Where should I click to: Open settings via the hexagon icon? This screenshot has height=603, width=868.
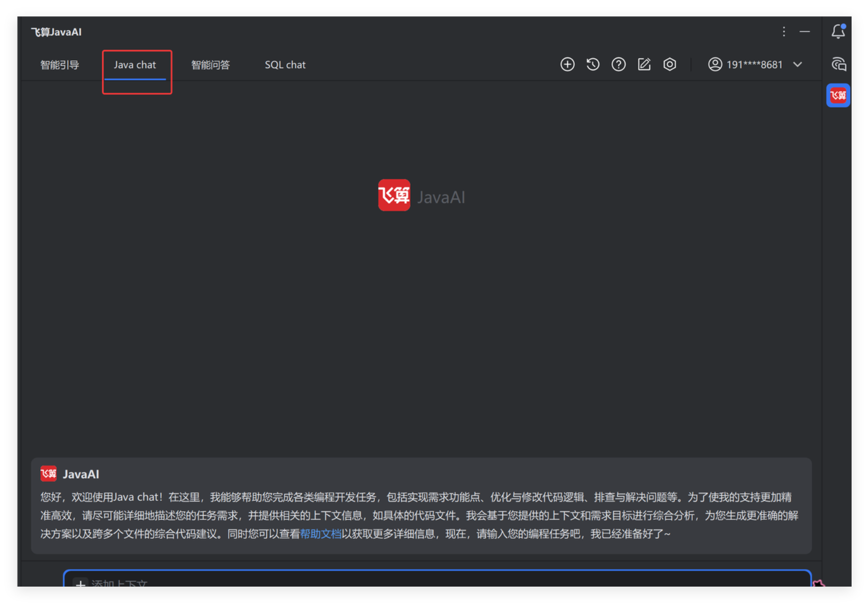(x=670, y=65)
